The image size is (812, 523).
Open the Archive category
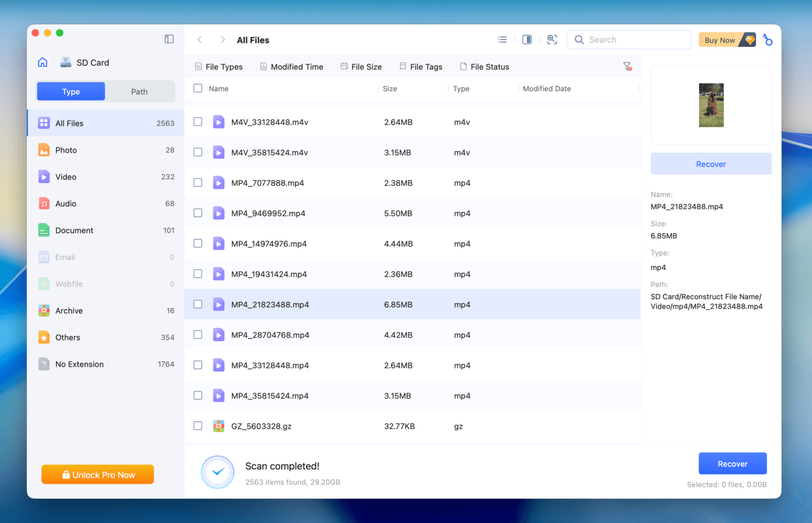pos(70,310)
